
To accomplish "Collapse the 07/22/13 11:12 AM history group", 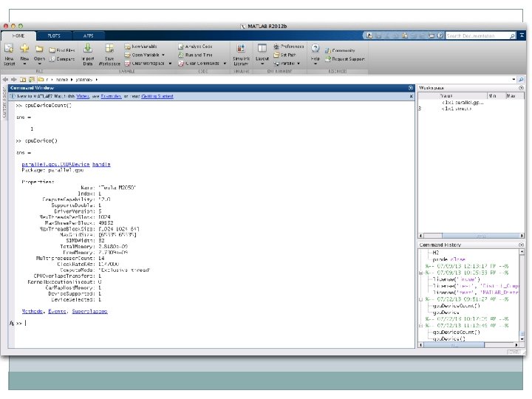I will pos(420,326).
